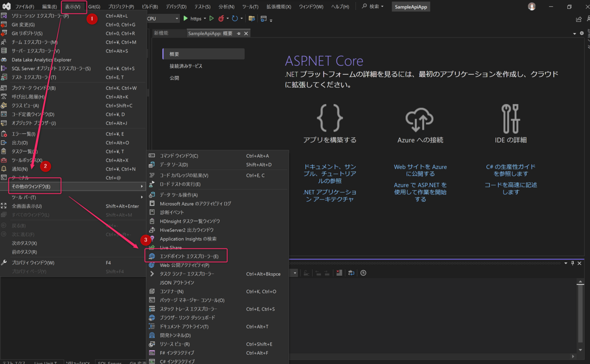Select 公開 in side navigation
The image size is (590, 364).
(x=175, y=78)
